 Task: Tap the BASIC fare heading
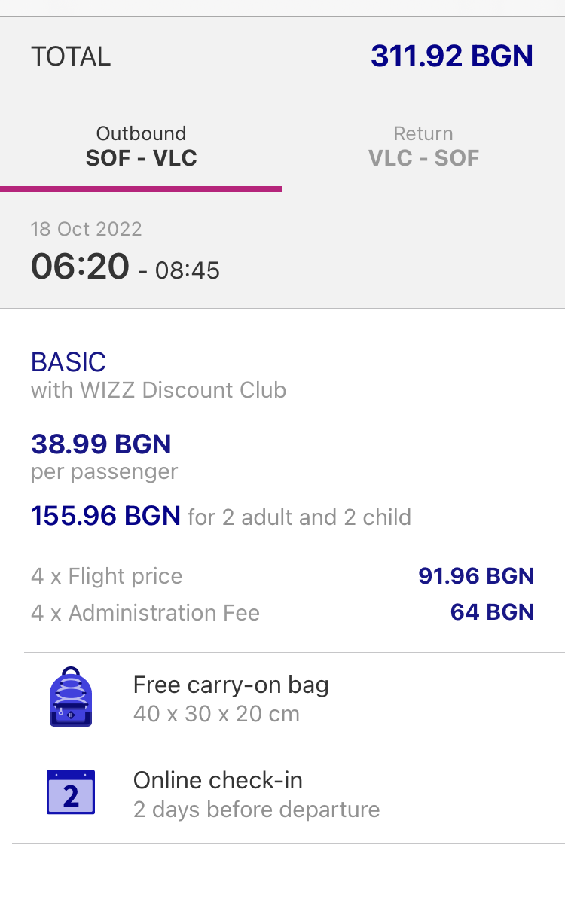(69, 362)
